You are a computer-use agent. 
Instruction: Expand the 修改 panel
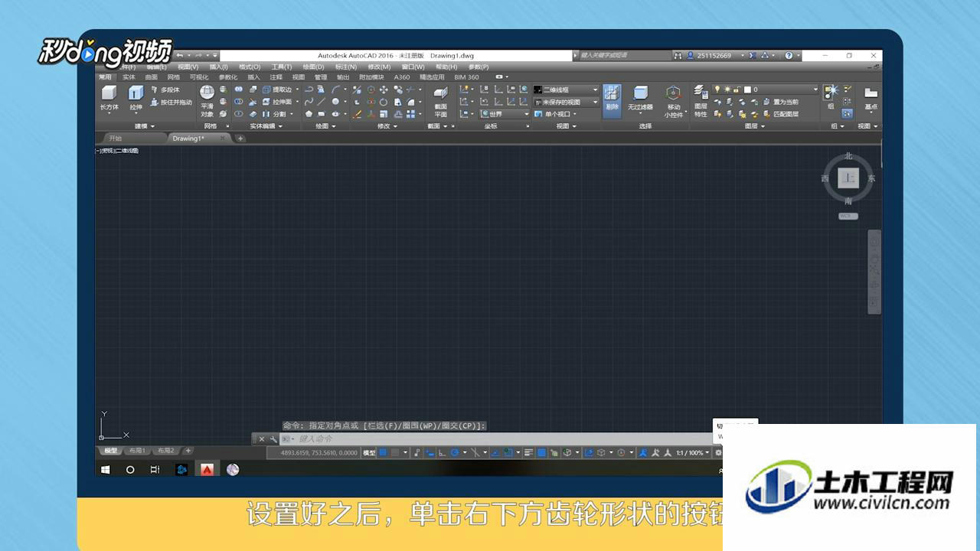click(x=387, y=126)
